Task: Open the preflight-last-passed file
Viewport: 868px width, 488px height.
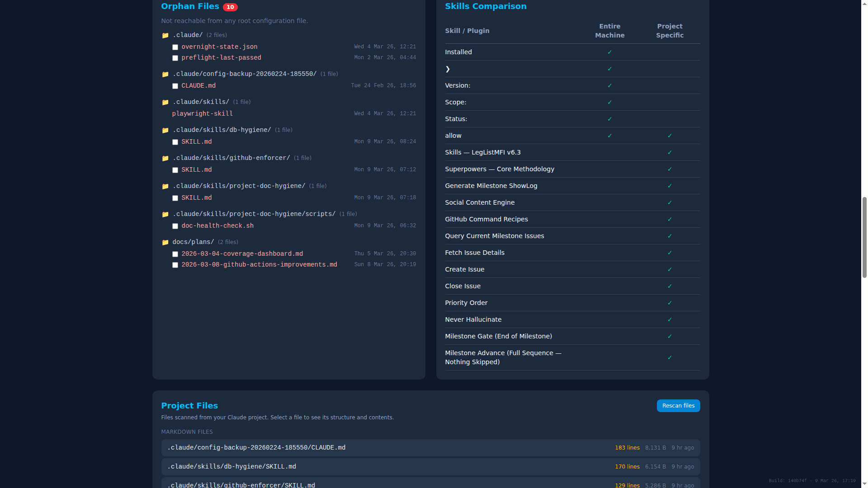Action: tap(221, 57)
